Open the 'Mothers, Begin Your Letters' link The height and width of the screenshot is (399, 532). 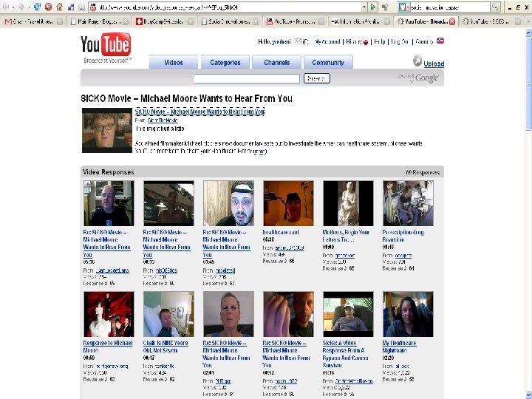[x=346, y=236]
